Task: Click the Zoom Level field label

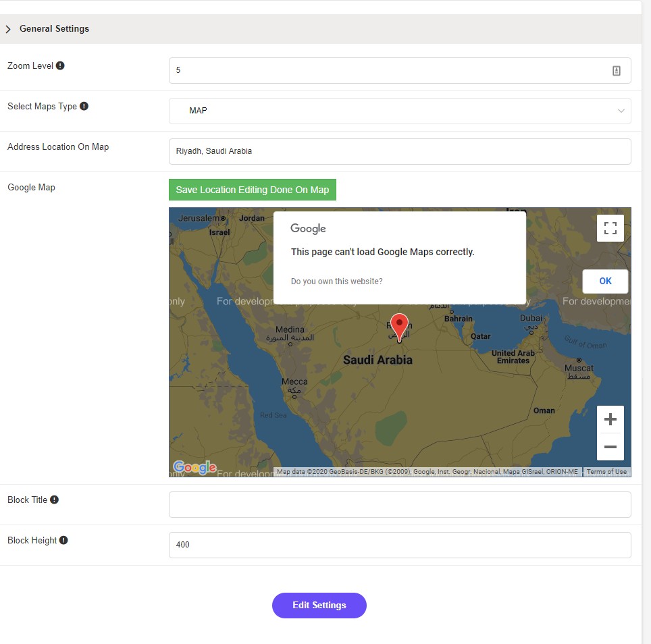Action: tap(30, 65)
